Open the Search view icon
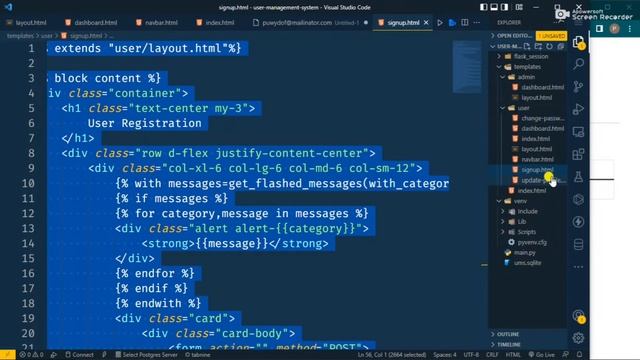This screenshot has height=360, width=640. [x=578, y=64]
